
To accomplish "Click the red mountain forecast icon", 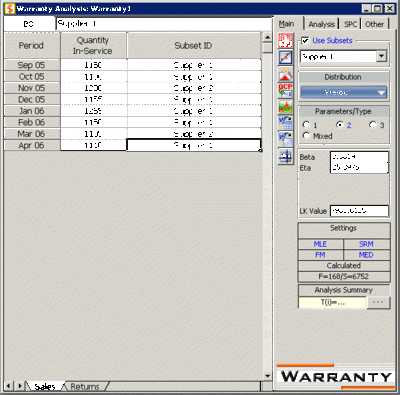I will [x=285, y=74].
